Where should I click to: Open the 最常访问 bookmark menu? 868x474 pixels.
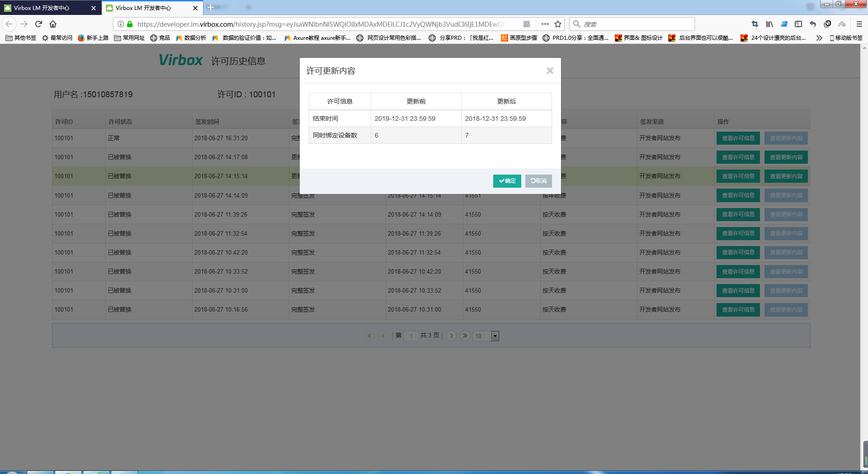tap(57, 38)
